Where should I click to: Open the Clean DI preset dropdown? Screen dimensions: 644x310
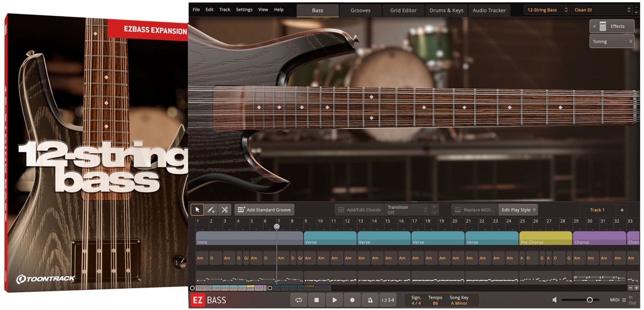pos(600,9)
